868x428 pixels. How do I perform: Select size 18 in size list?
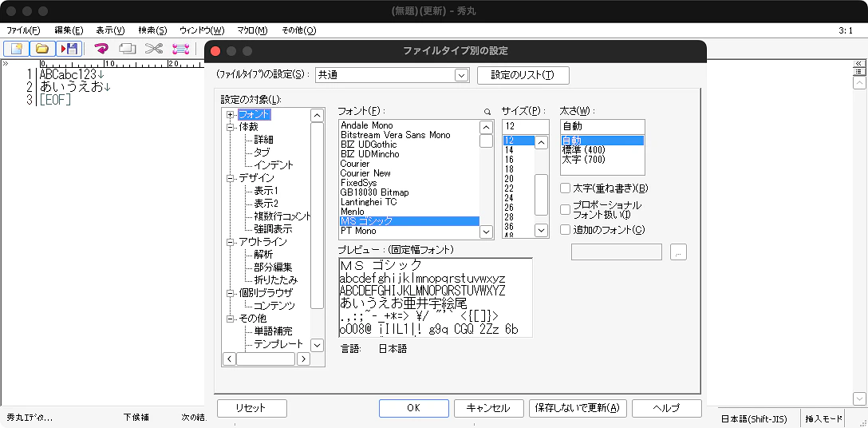pyautogui.click(x=509, y=168)
